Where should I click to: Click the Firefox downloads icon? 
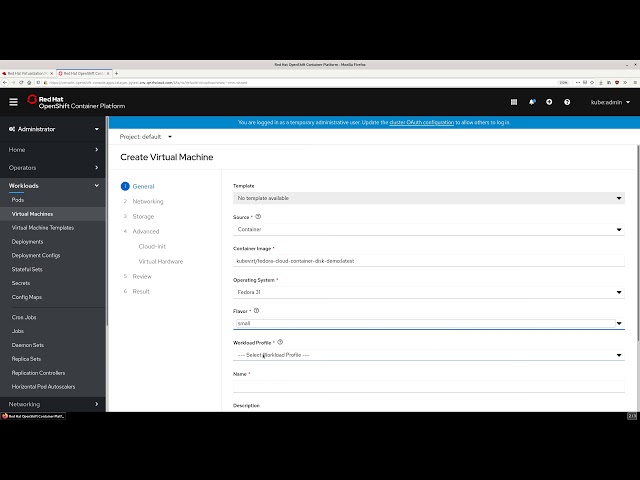(x=601, y=82)
